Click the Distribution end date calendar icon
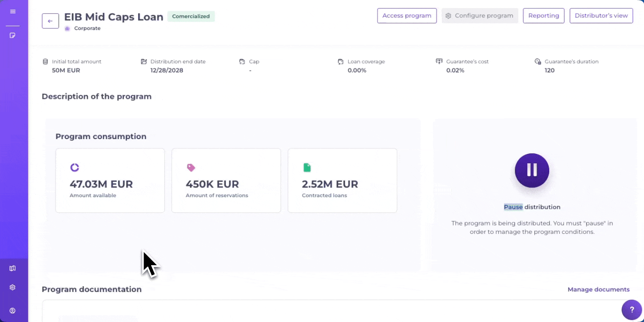644x322 pixels. 144,61
